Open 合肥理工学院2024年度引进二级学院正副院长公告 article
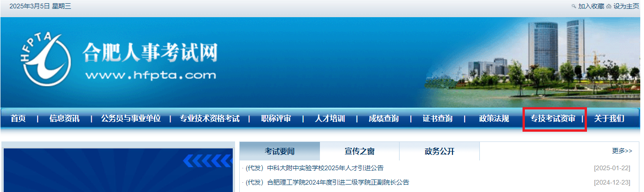Image resolution: width=644 pixels, height=192 pixels. pos(338,182)
